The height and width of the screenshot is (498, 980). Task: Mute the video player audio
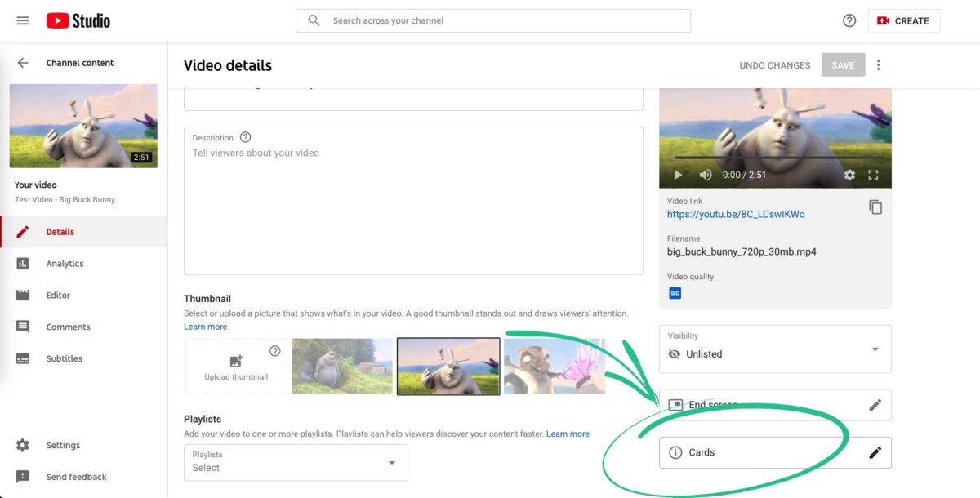pos(705,175)
